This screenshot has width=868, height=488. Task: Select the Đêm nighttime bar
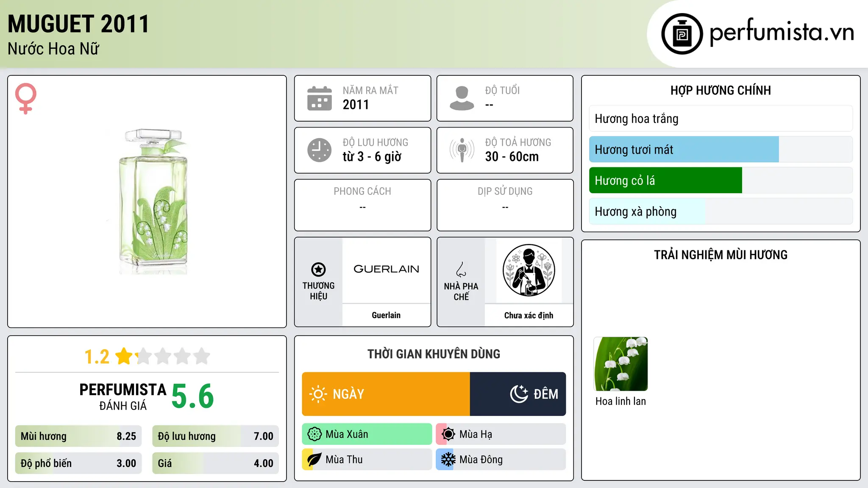518,394
